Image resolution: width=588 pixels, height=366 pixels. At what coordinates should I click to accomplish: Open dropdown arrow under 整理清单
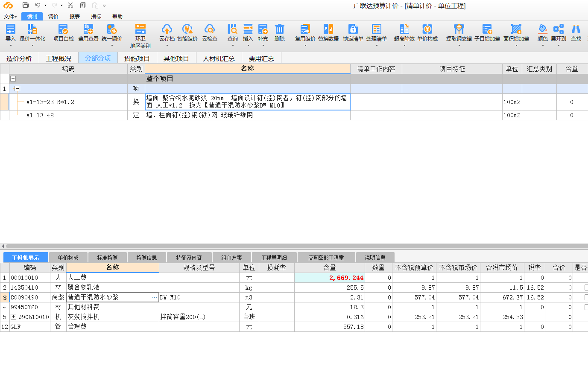click(x=377, y=45)
